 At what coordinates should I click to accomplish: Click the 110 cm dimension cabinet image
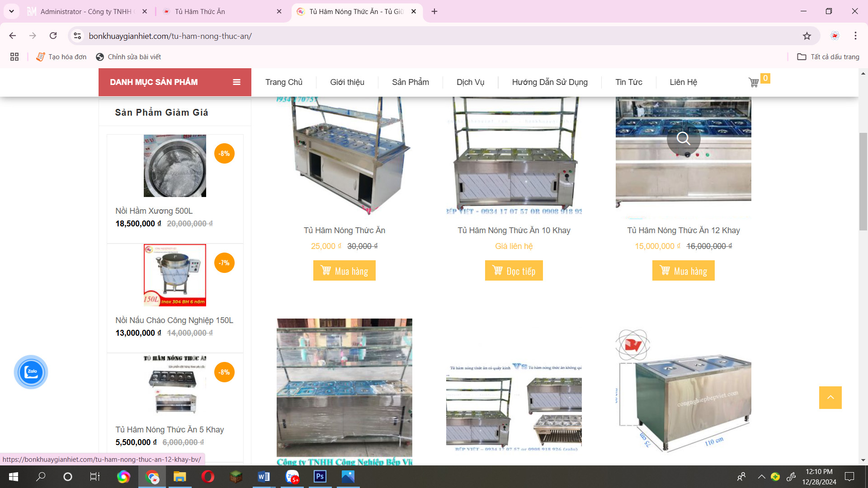pos(684,391)
